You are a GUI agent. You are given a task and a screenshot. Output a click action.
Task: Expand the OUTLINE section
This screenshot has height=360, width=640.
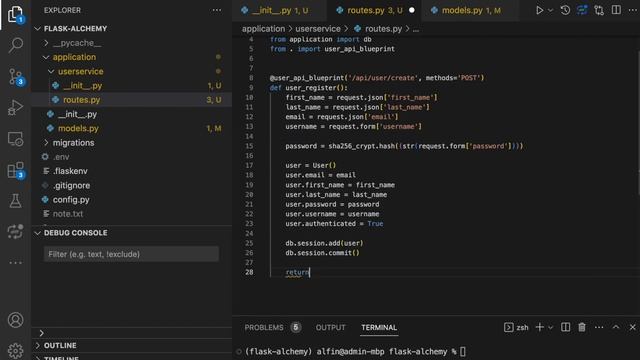point(38,345)
